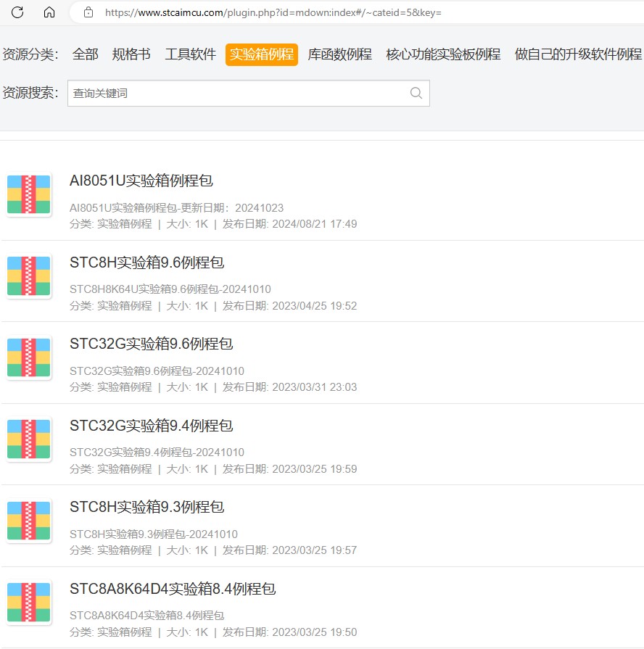Click the info line dated 2023/03/25 19:59

[x=213, y=469]
